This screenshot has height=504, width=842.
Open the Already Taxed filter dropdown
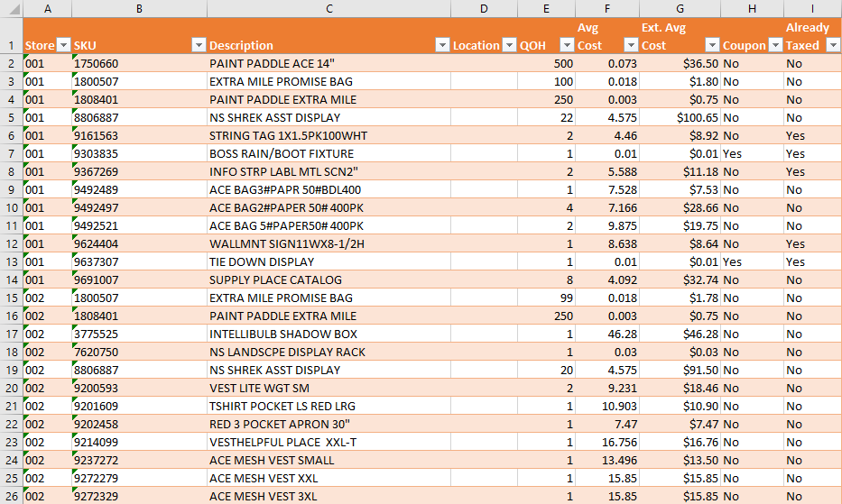[833, 45]
